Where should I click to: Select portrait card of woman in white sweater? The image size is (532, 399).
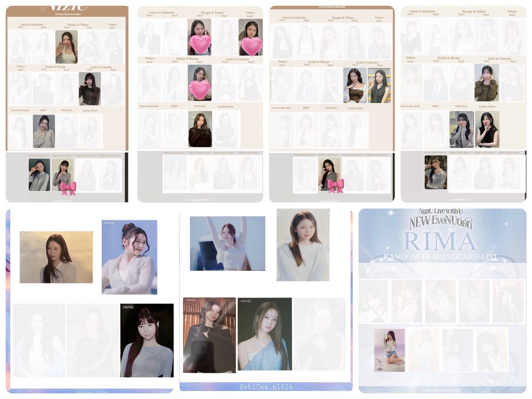point(303,245)
